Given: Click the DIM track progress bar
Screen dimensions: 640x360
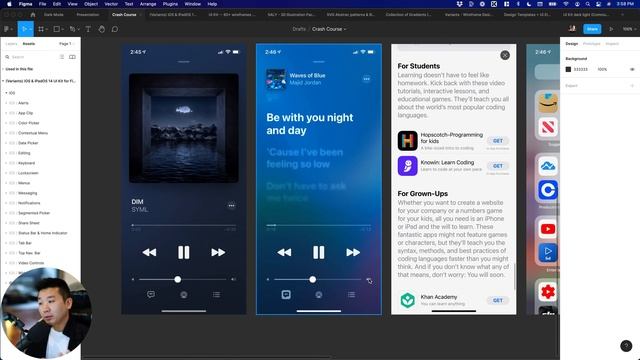Looking at the screenshot, I should [184, 225].
